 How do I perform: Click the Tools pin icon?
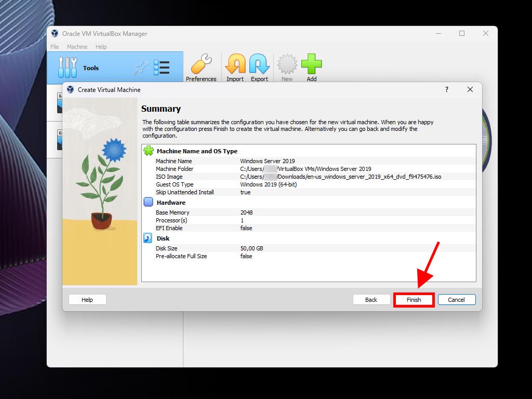[141, 68]
